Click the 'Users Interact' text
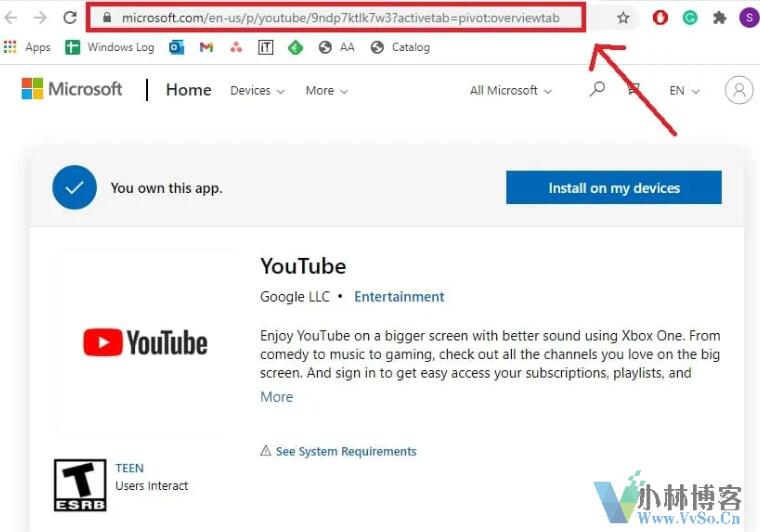Image resolution: width=760 pixels, height=532 pixels. click(152, 485)
